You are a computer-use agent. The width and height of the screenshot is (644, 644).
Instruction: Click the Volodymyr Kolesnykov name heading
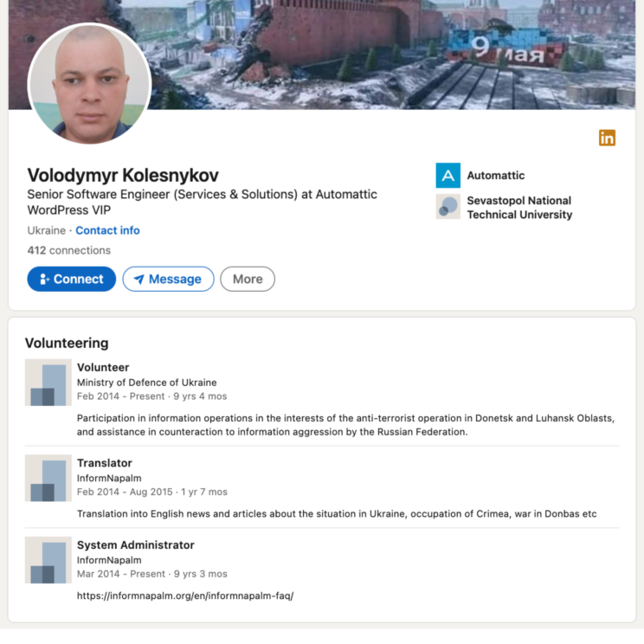[x=123, y=176]
